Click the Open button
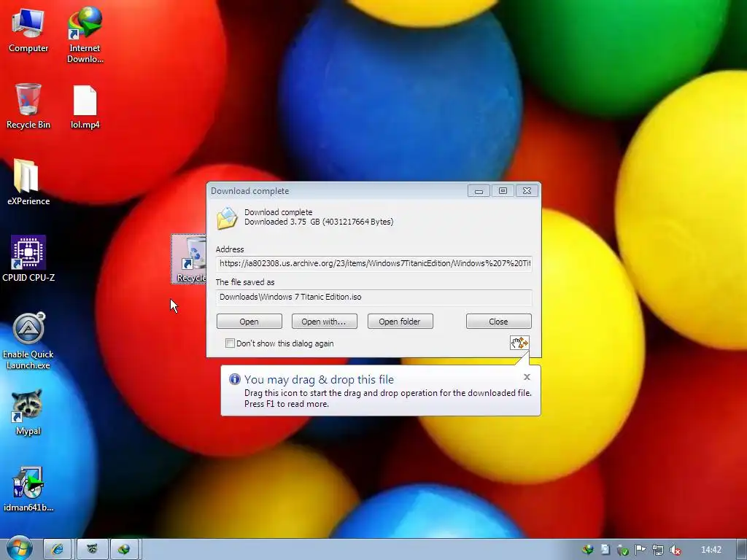747x560 pixels. click(x=249, y=322)
